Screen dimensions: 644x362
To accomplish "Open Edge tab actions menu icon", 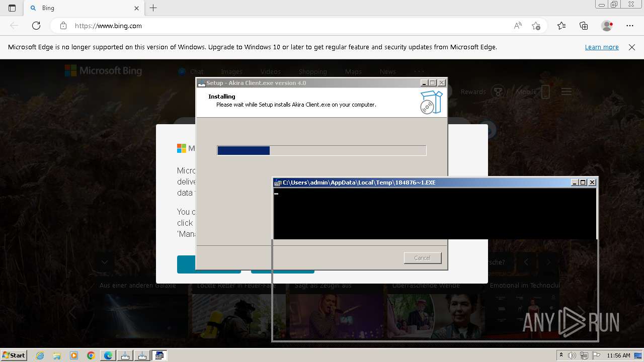I will pyautogui.click(x=12, y=8).
